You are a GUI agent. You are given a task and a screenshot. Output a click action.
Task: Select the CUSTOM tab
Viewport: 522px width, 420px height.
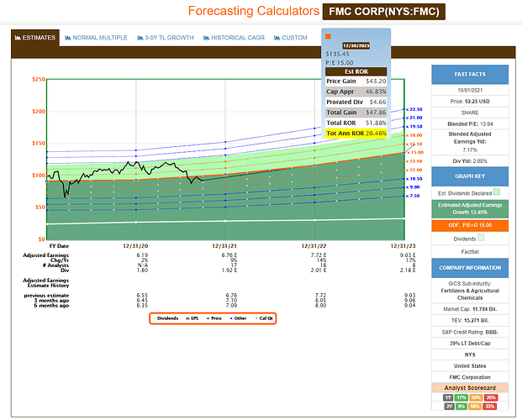click(x=291, y=38)
